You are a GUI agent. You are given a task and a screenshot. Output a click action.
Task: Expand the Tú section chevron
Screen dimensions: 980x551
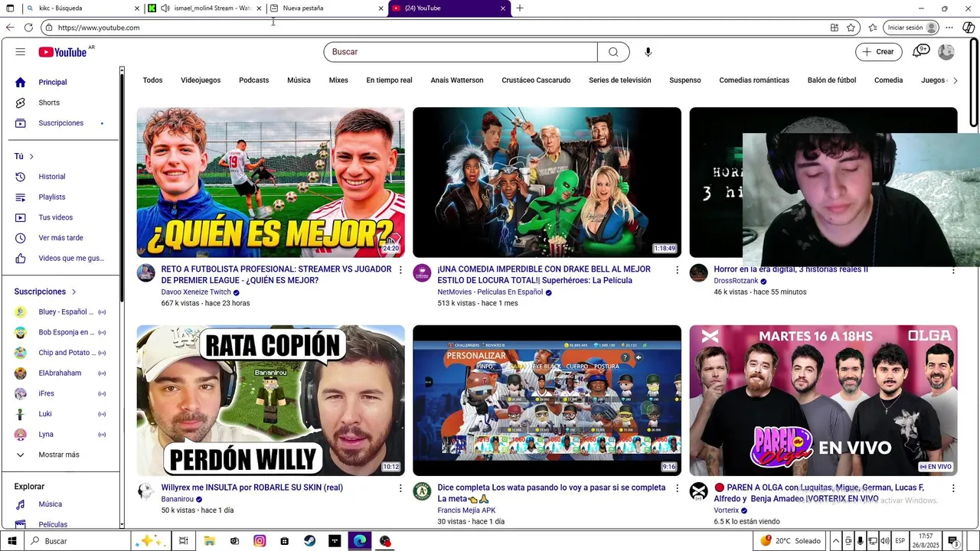coord(31,157)
